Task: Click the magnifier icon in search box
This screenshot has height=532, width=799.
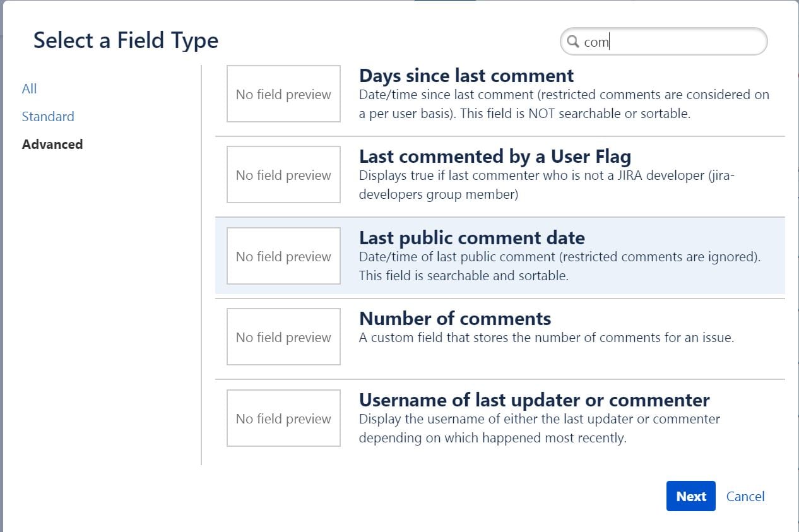Action: click(x=573, y=42)
